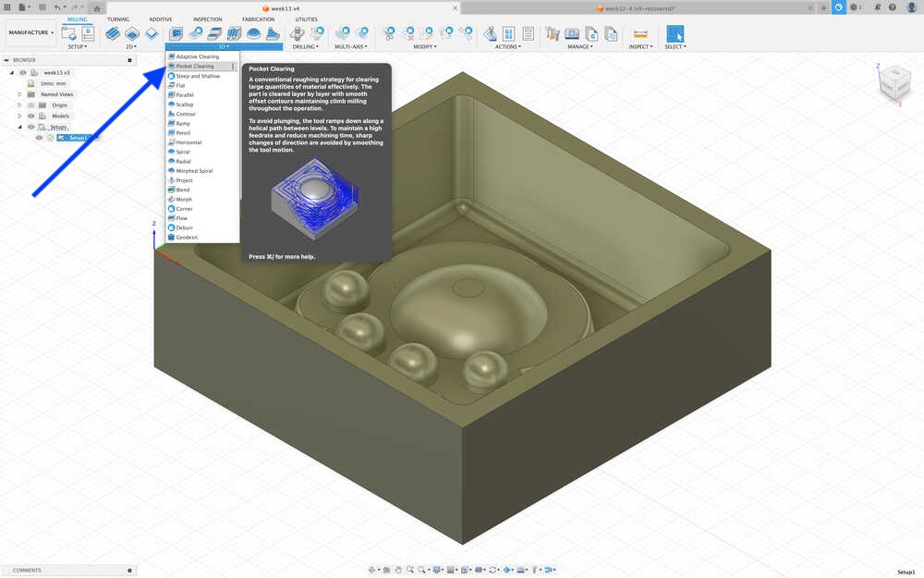This screenshot has width=924, height=578.
Task: Open the Tool Library icon
Action: (x=553, y=33)
